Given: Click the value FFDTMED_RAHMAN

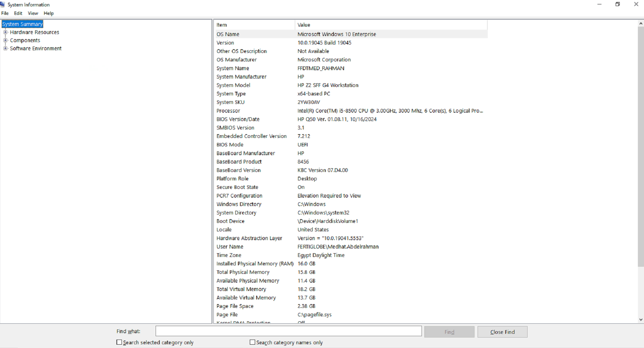Looking at the screenshot, I should tap(321, 68).
